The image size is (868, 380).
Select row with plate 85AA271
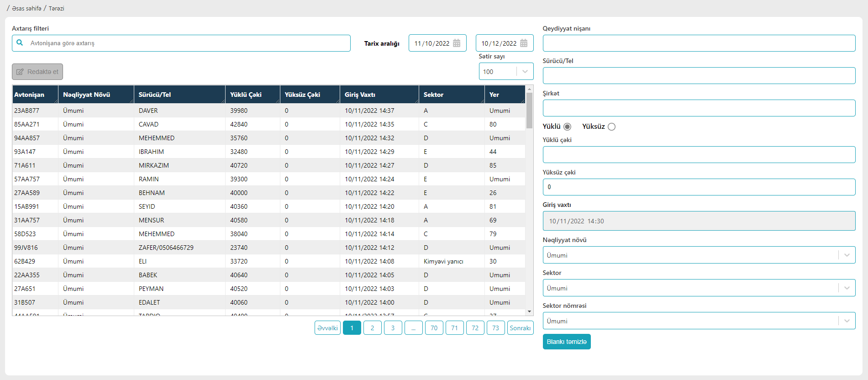[268, 124]
